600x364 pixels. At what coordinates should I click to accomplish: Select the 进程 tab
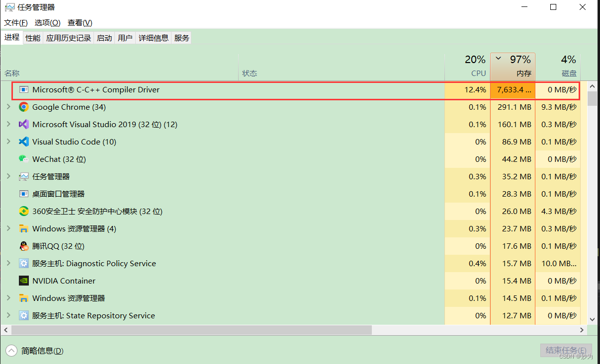12,37
